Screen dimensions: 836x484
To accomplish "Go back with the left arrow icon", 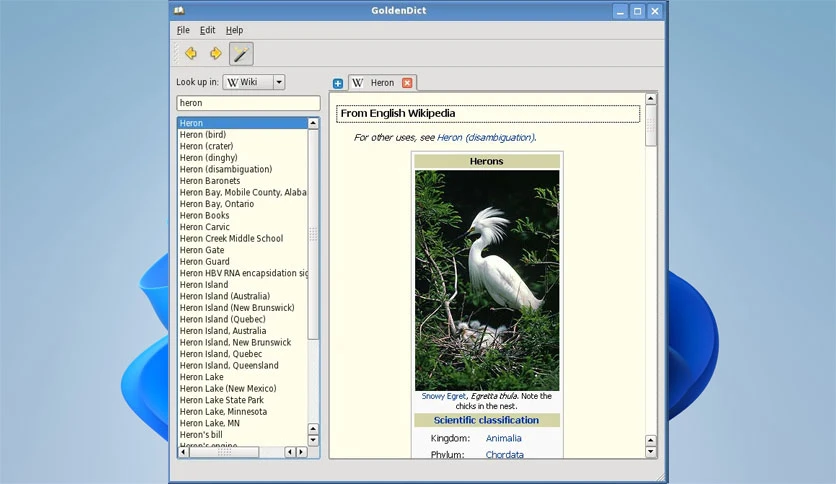I will click(191, 53).
